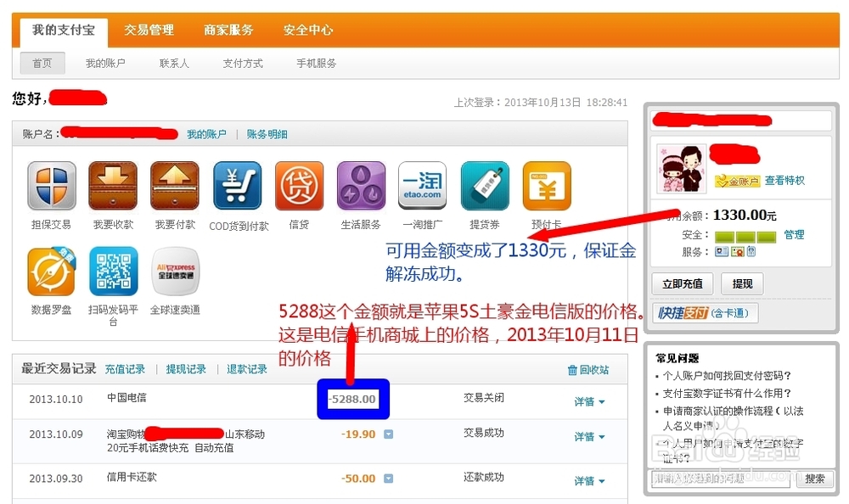This screenshot has height=504, width=849.
Task: Click the green security level bar
Action: click(x=745, y=237)
